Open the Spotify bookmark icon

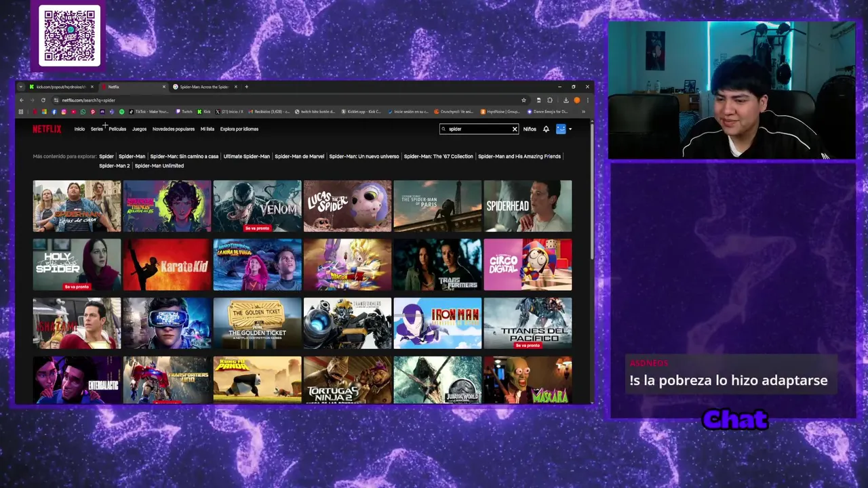tap(122, 112)
